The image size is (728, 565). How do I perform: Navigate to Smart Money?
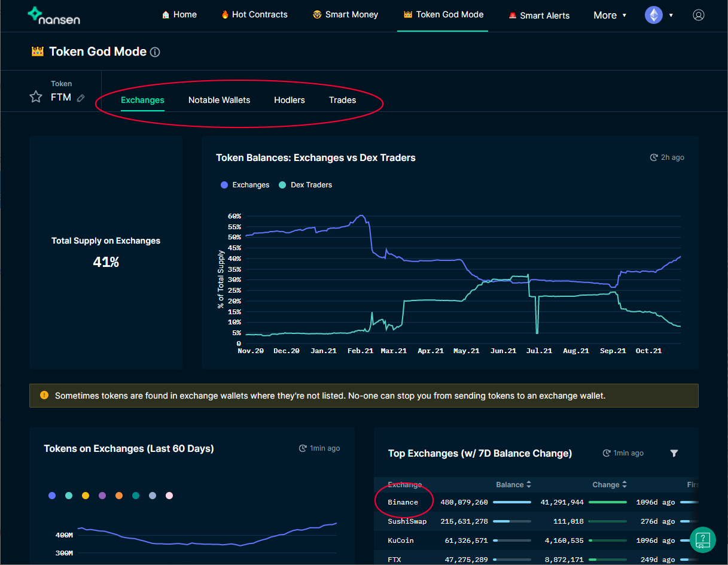(345, 14)
